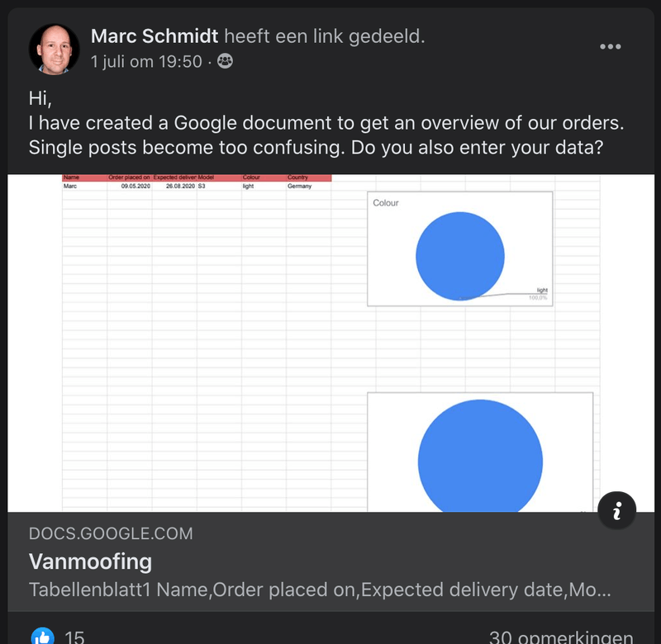Click the Marc data row in spreadsheet
The image size is (661, 644).
pos(197,187)
